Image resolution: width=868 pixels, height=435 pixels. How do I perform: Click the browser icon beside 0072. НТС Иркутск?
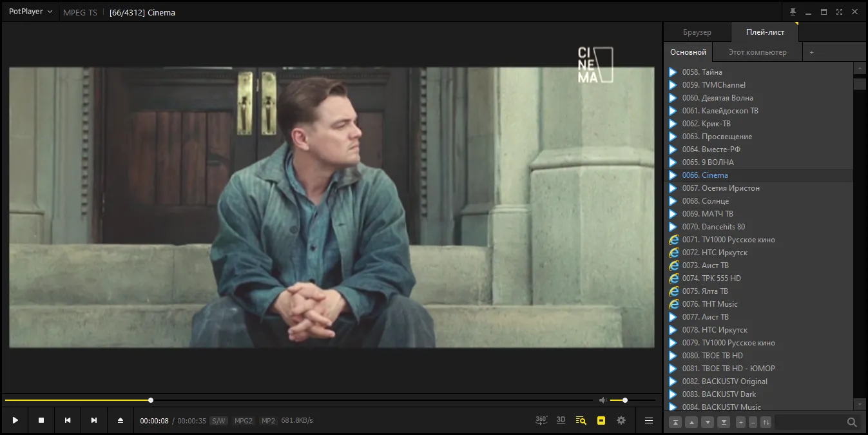click(674, 253)
